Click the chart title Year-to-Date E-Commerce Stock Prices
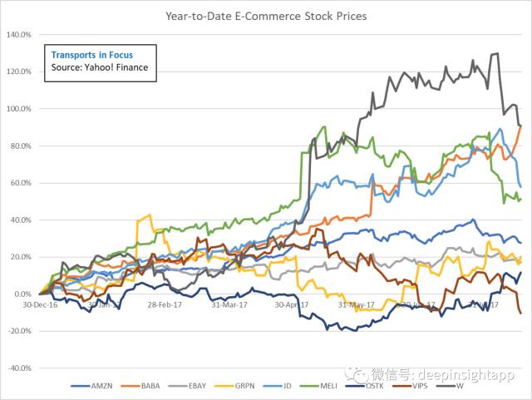 266,17
